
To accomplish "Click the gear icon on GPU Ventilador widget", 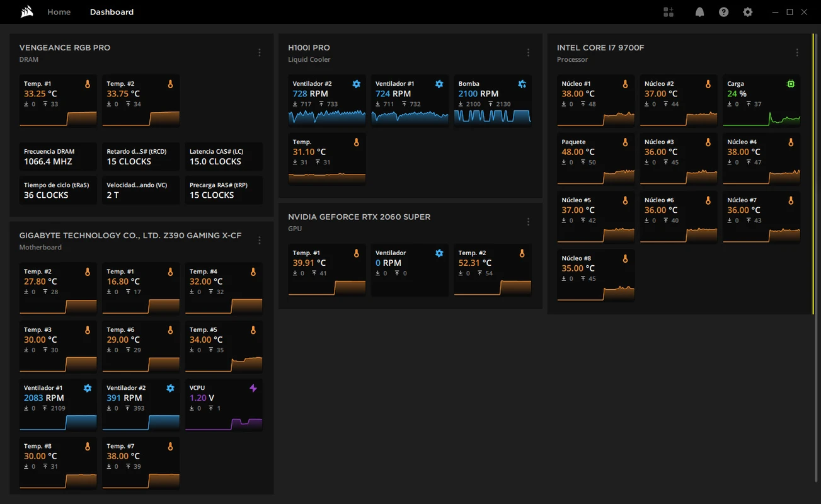I will click(x=439, y=253).
